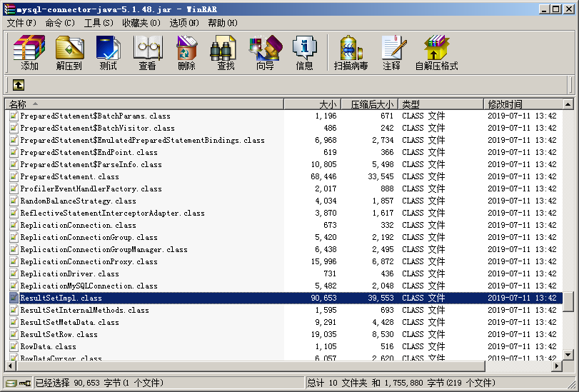Show archive Info (信息) icon
The image size is (579, 392).
(304, 52)
